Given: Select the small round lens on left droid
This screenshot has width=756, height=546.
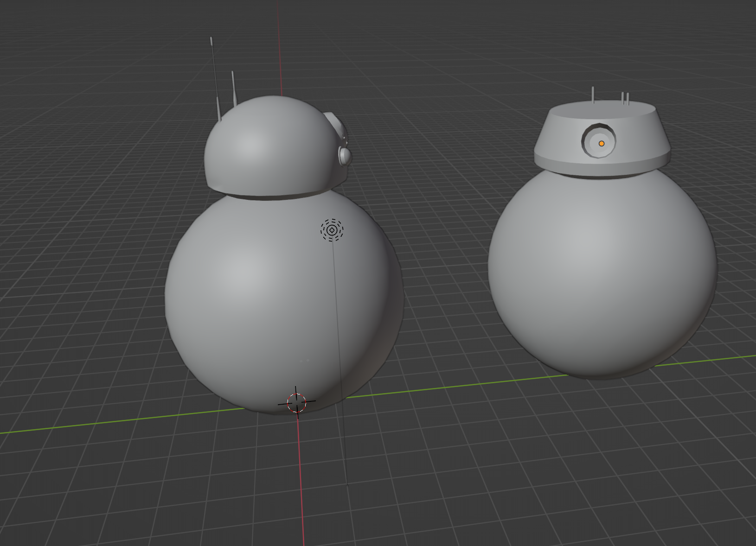Looking at the screenshot, I should point(344,156).
